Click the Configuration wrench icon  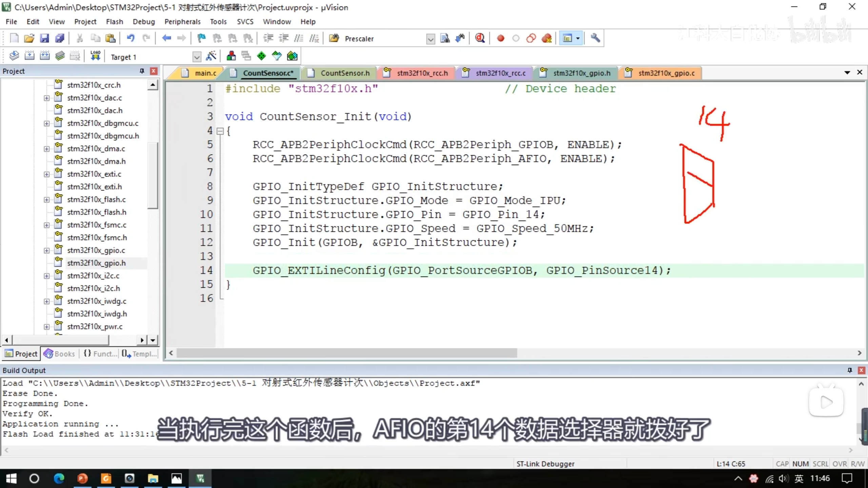[595, 38]
